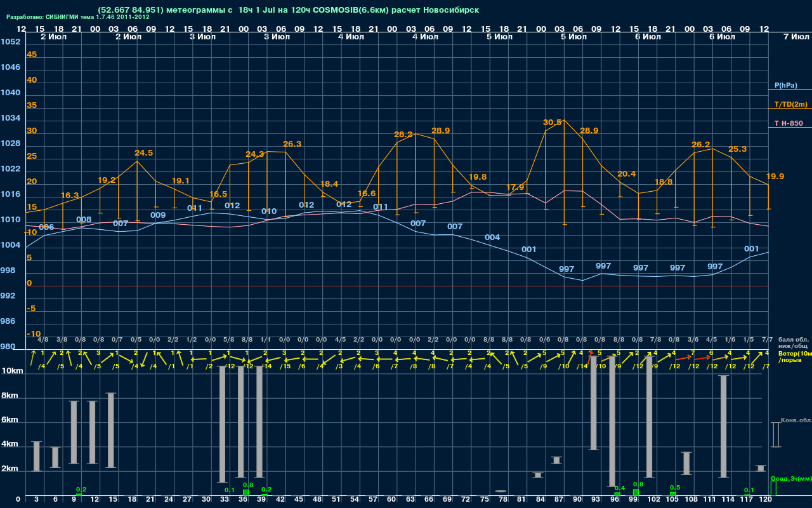Click the temperature label 18.4

[329, 184]
